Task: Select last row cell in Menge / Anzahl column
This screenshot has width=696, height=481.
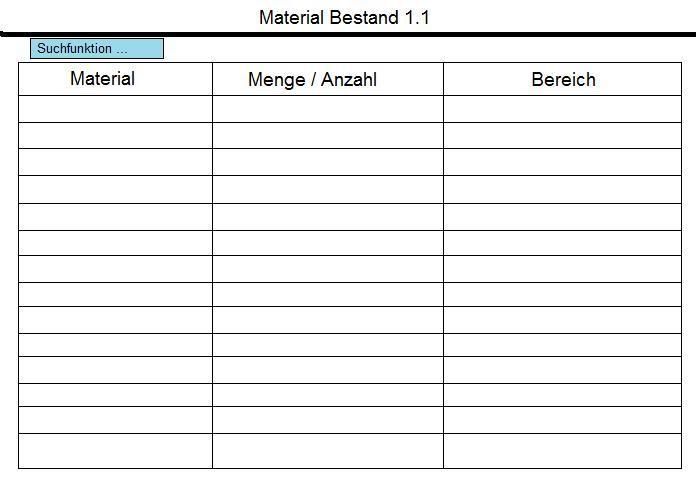Action: tap(328, 451)
